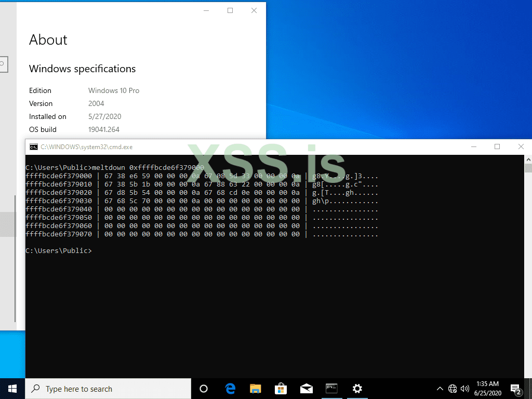Viewport: 532px width, 399px height.
Task: Open the cmd.exe title bar system menu icon
Action: point(33,147)
